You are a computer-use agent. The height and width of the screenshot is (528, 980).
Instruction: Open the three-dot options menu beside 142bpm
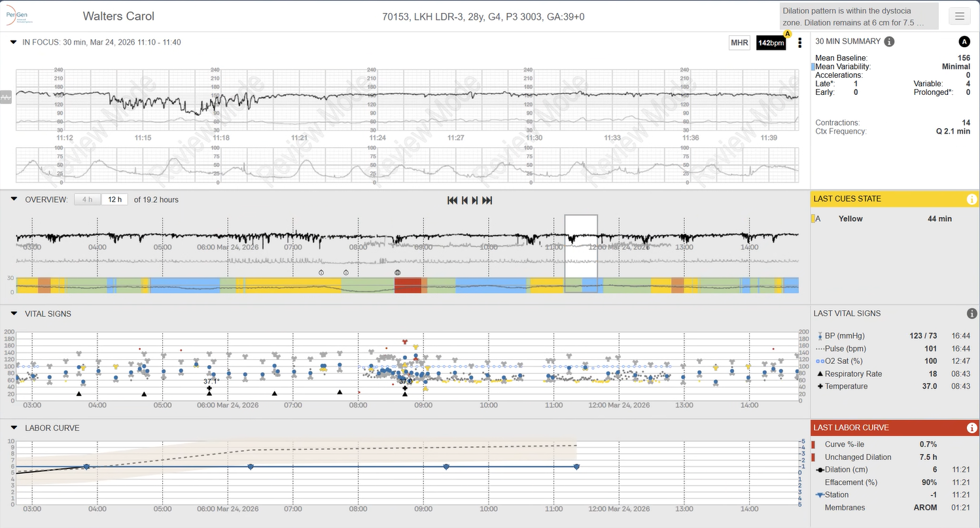[799, 43]
